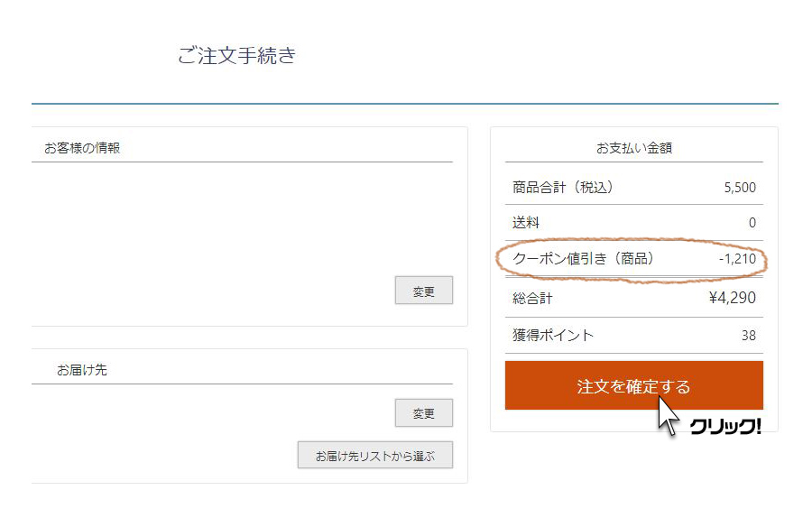Click the earned points value 38
This screenshot has width=812, height=527.
click(749, 336)
